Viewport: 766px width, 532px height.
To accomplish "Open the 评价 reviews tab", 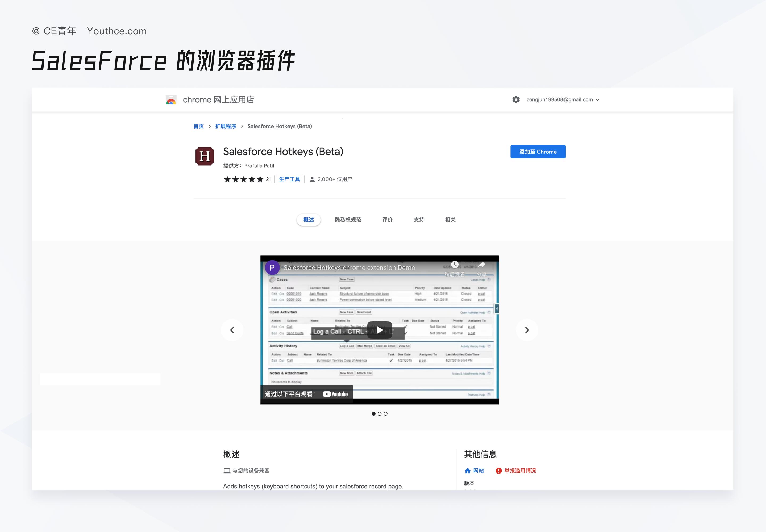I will (387, 220).
